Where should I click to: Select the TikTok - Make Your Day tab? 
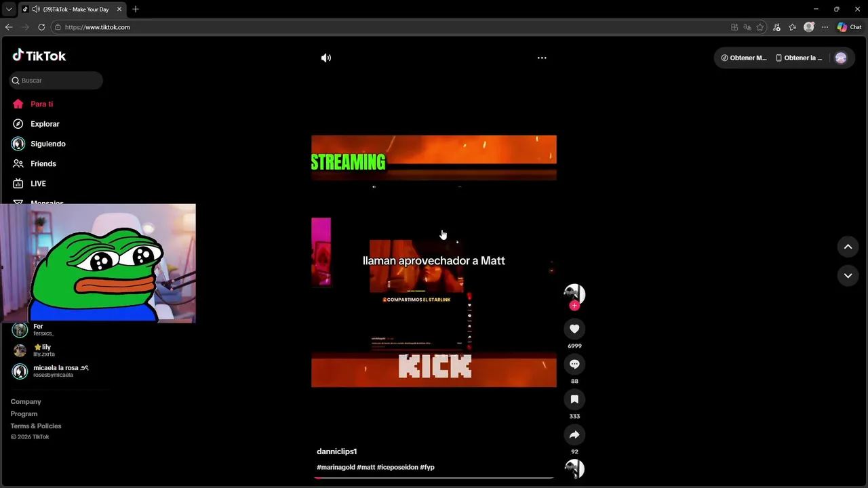tap(73, 9)
